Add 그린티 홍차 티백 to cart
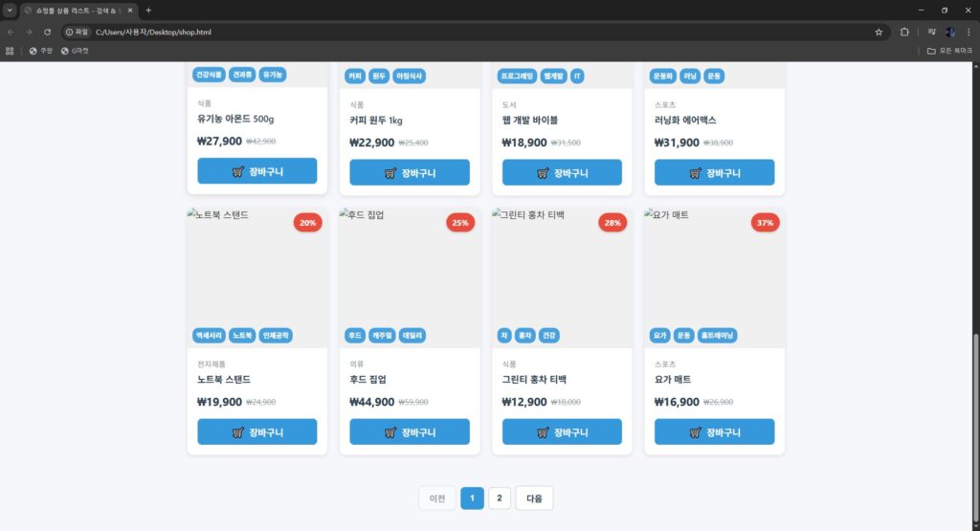 point(562,431)
